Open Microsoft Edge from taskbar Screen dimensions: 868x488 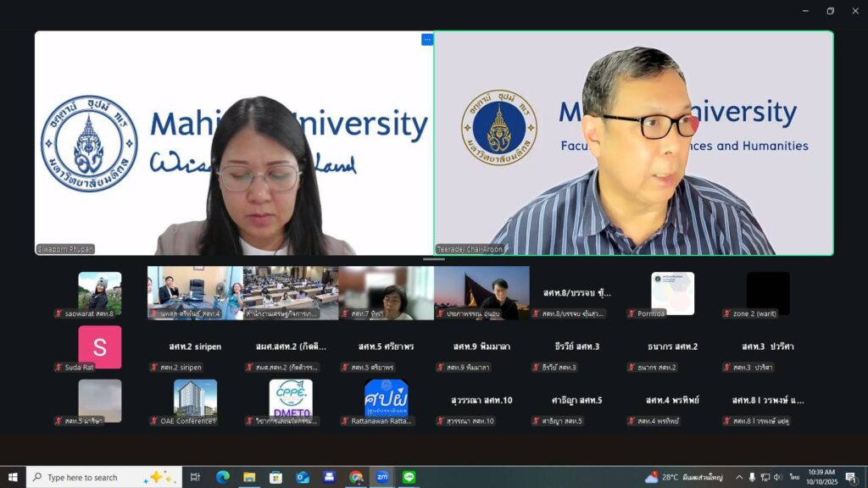(223, 477)
